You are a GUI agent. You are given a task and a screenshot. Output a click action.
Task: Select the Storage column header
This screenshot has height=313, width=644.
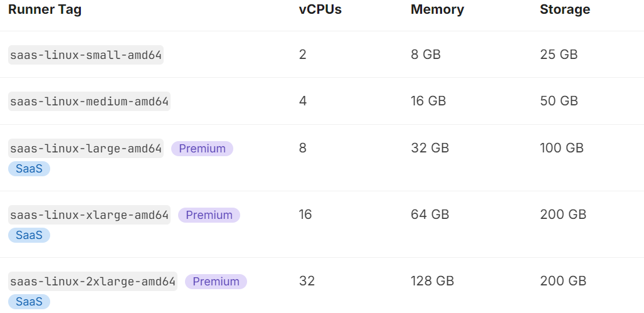pyautogui.click(x=565, y=9)
